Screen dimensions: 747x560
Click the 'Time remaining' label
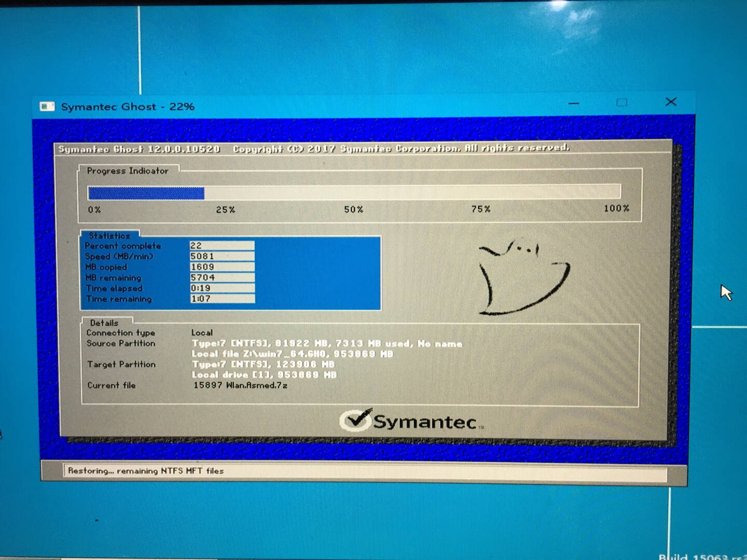tap(119, 299)
